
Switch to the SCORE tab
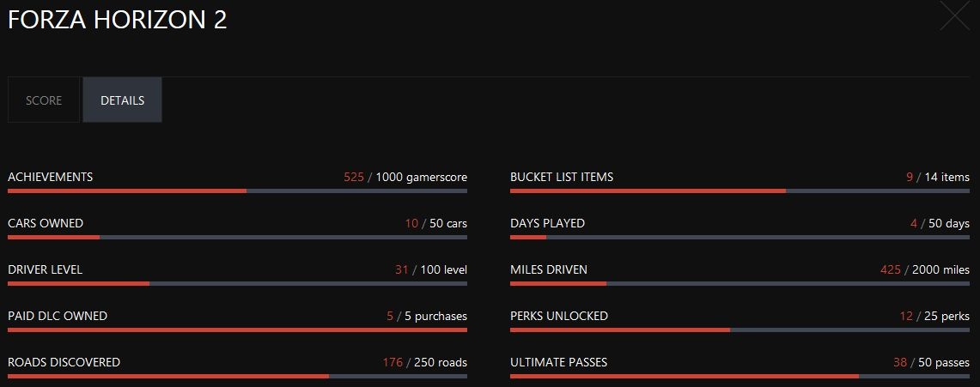[44, 100]
